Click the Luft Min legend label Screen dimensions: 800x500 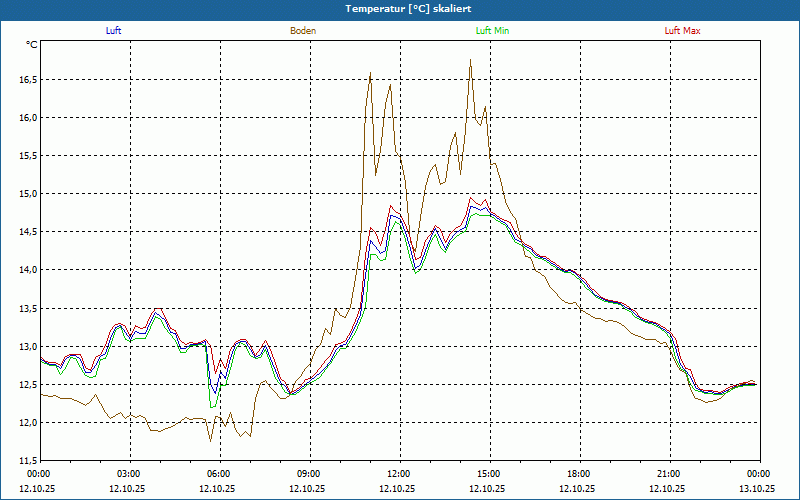coord(492,31)
